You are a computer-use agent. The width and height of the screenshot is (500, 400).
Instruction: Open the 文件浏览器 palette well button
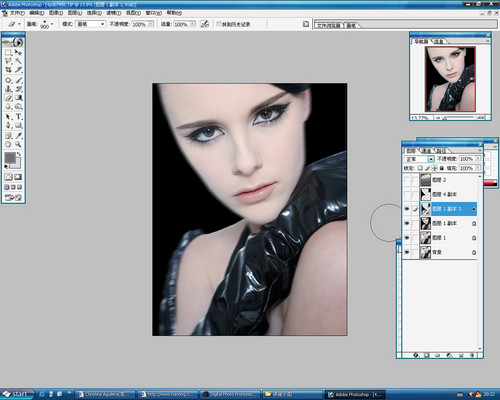(329, 25)
